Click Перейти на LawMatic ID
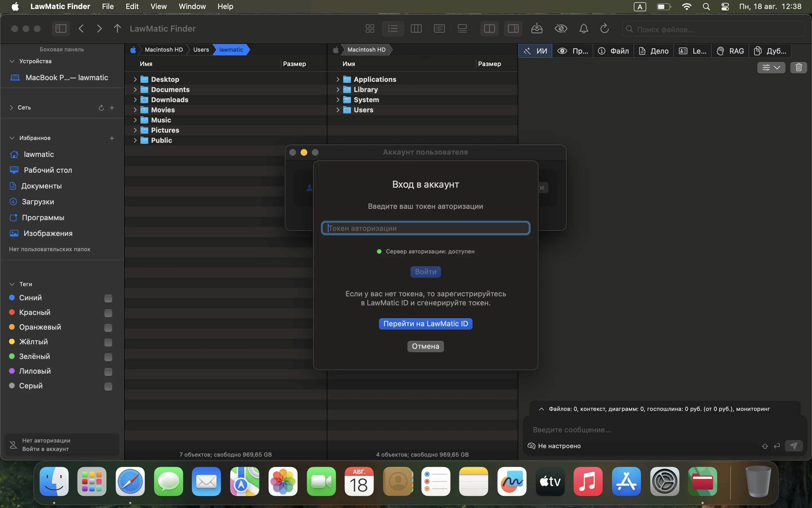This screenshot has width=812, height=508. (425, 324)
